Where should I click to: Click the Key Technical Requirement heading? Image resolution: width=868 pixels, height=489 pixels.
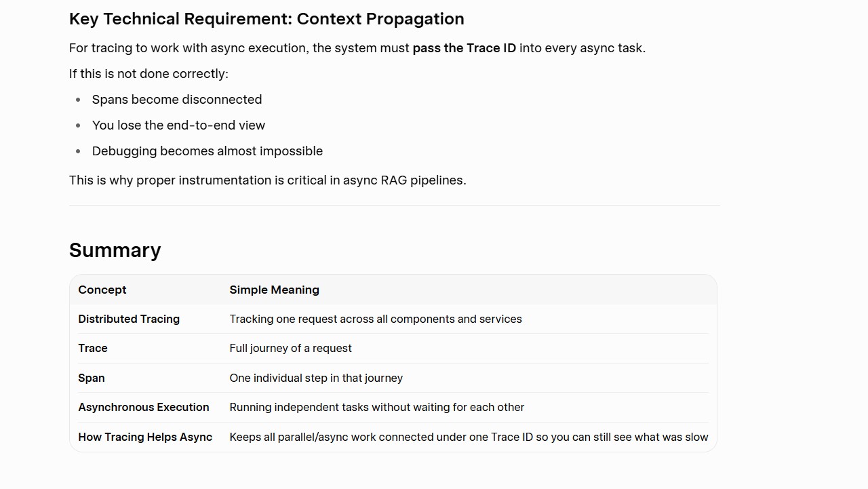pos(267,19)
